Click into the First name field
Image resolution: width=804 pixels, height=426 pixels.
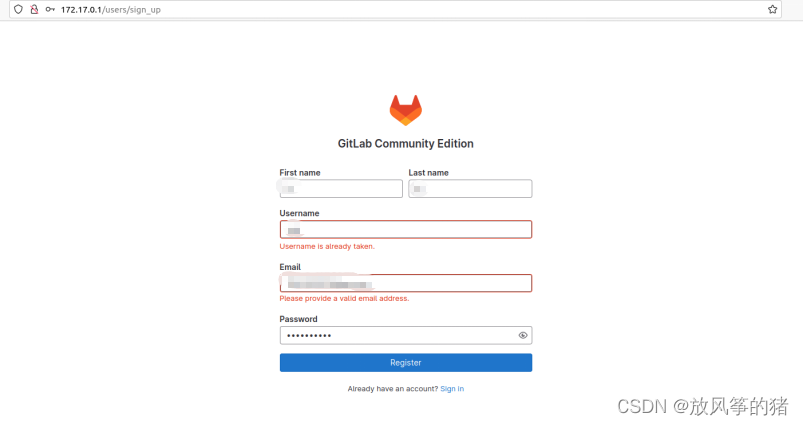pos(341,189)
